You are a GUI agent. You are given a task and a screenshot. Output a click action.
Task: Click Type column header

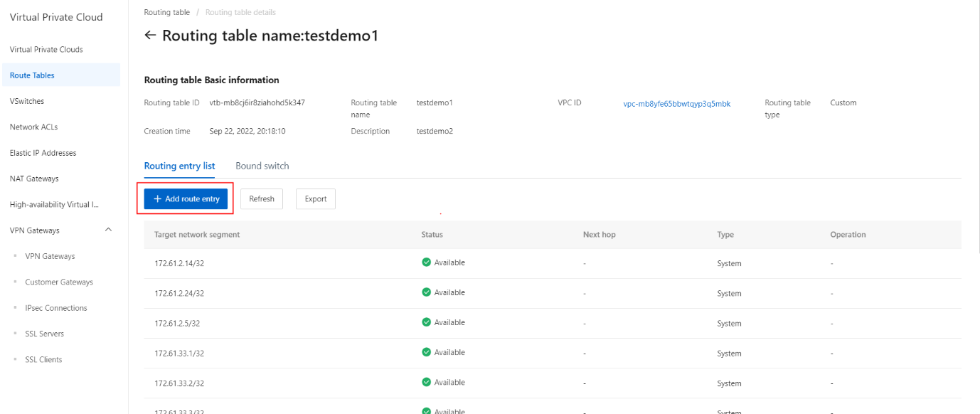pyautogui.click(x=725, y=235)
